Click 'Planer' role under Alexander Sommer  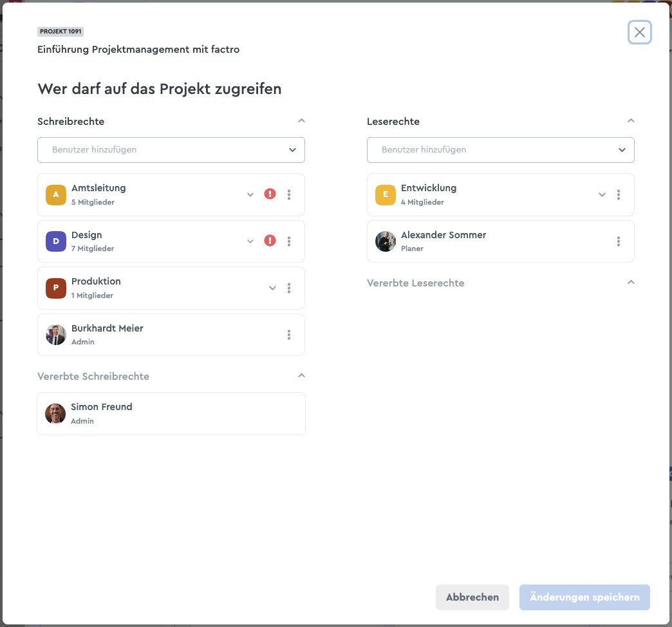[x=413, y=248]
